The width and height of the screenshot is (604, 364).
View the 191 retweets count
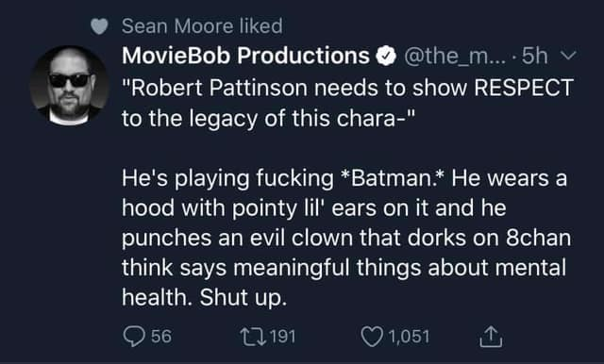pos(282,337)
